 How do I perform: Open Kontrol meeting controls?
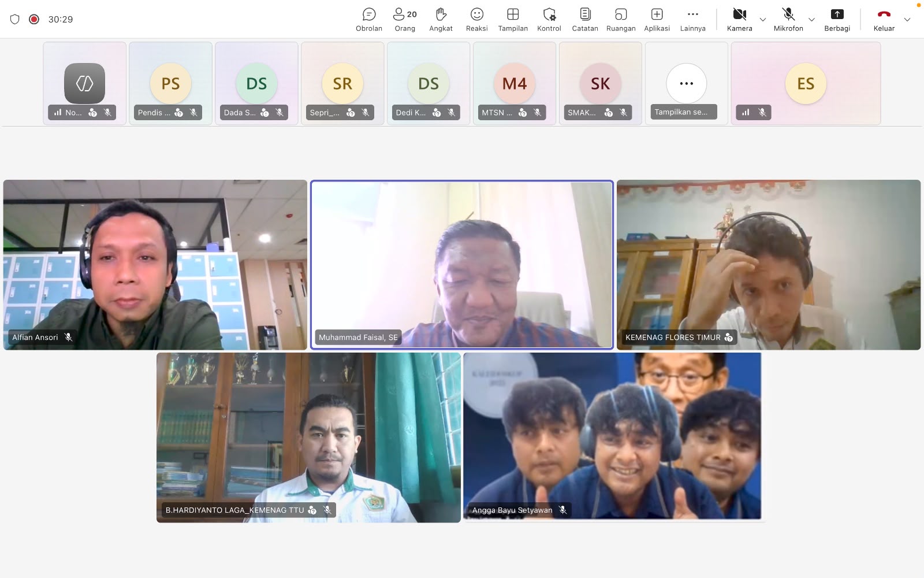(549, 20)
